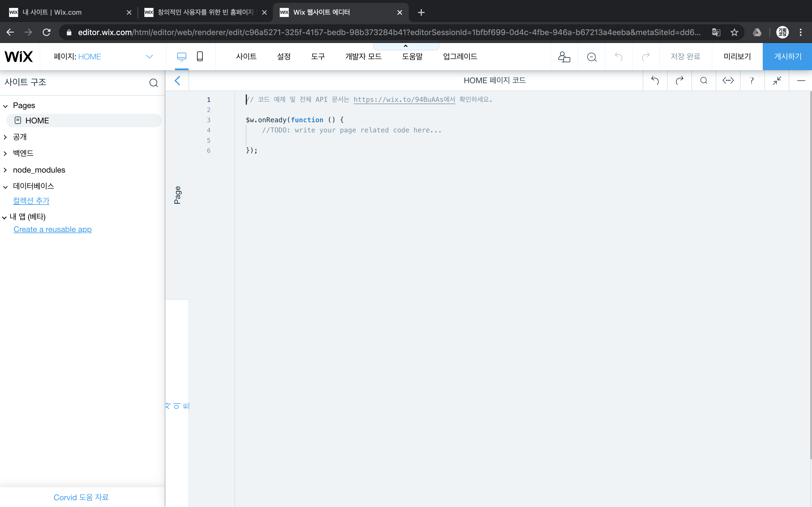The height and width of the screenshot is (507, 812).
Task: Select desktop view icon
Action: [181, 56]
